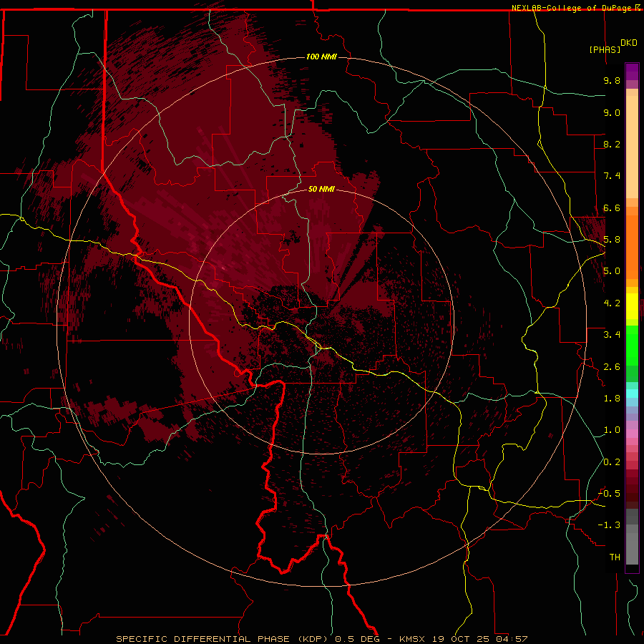Click the 1.8 legend value
The image size is (644, 644).
coord(612,399)
